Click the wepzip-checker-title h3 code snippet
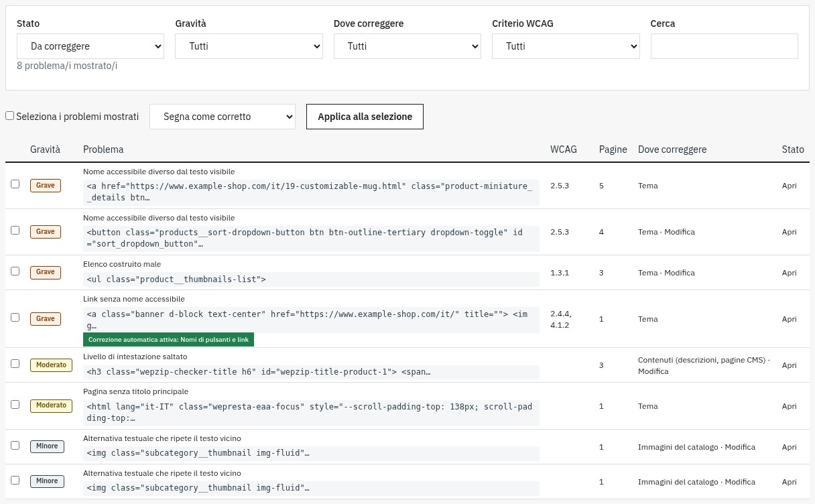 (311, 372)
